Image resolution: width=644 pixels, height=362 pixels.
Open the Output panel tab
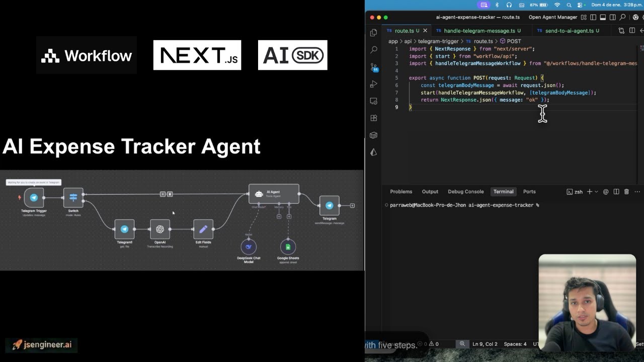pos(430,192)
